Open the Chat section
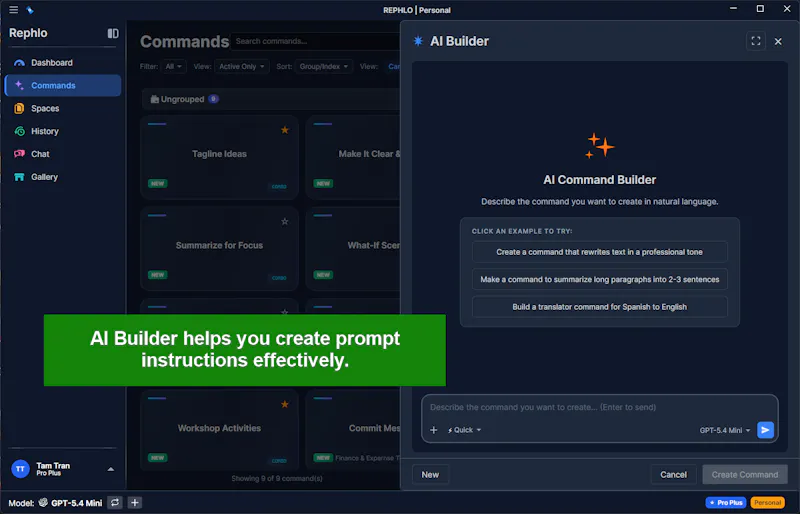The image size is (800, 514). (63, 154)
